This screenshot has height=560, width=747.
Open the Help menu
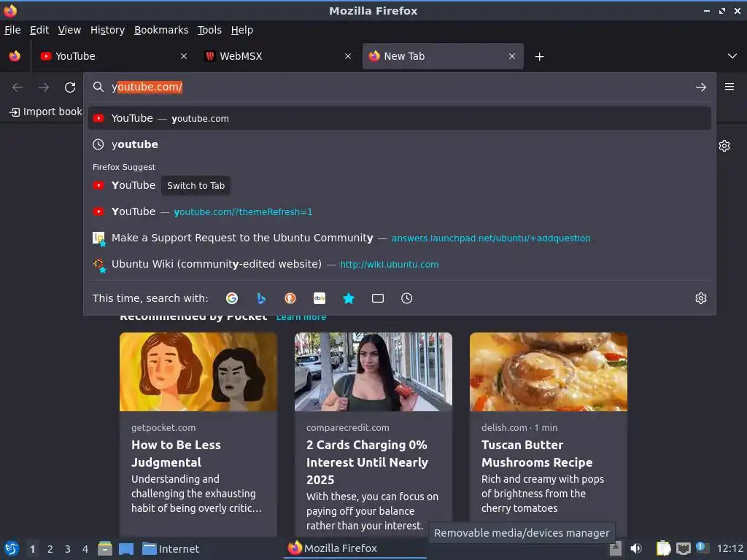242,30
